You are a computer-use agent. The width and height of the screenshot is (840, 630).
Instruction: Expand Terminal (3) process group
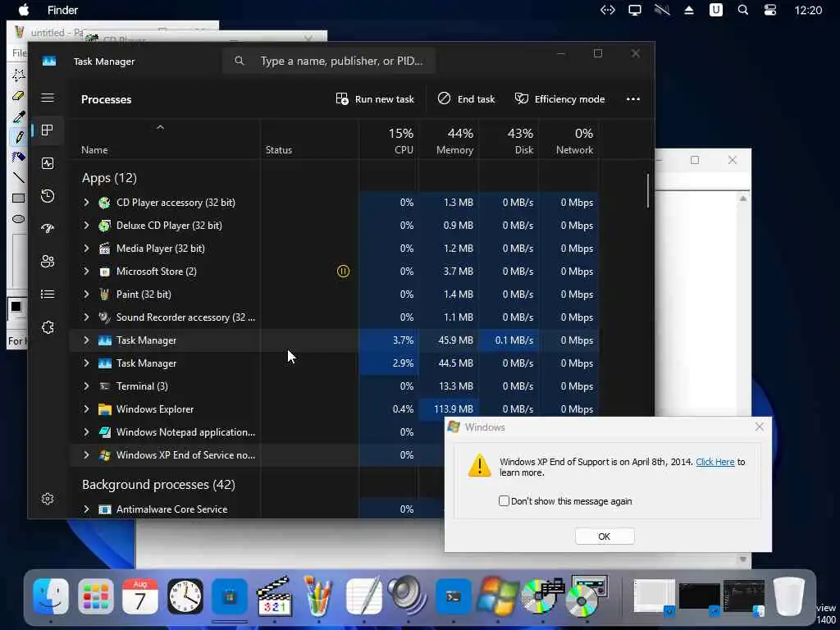click(x=86, y=386)
